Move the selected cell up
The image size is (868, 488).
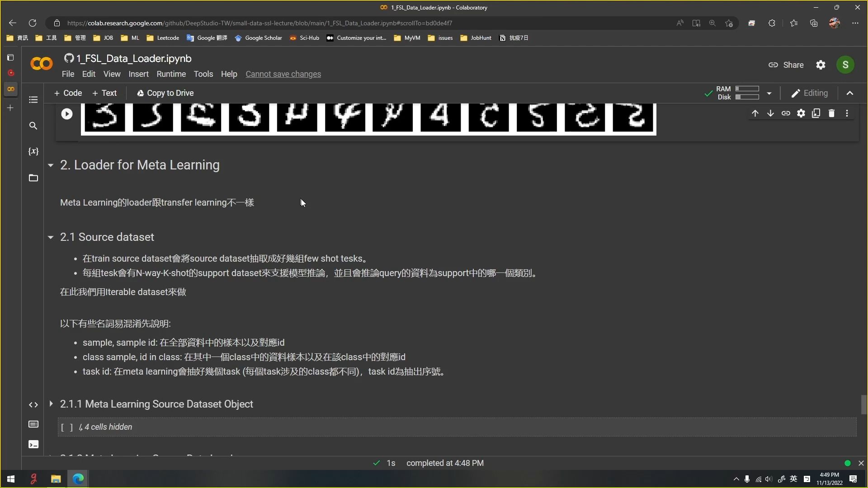pyautogui.click(x=755, y=113)
